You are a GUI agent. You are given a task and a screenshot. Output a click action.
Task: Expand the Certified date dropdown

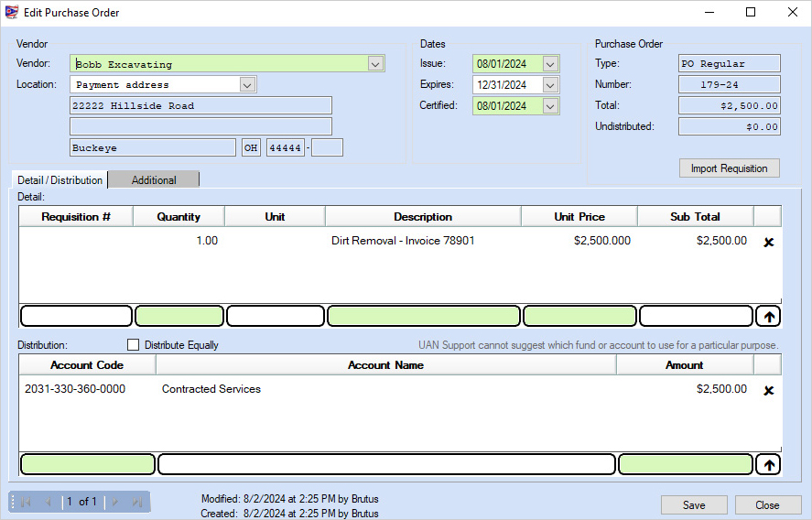pyautogui.click(x=549, y=106)
